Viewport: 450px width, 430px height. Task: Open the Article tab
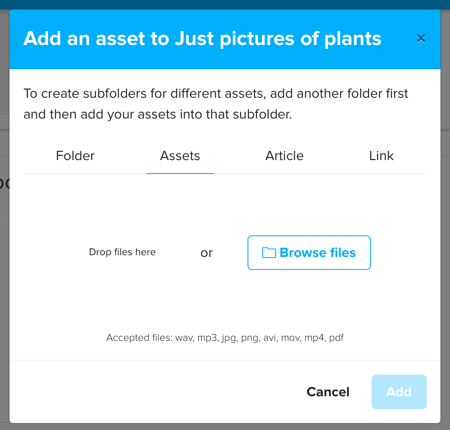(284, 156)
